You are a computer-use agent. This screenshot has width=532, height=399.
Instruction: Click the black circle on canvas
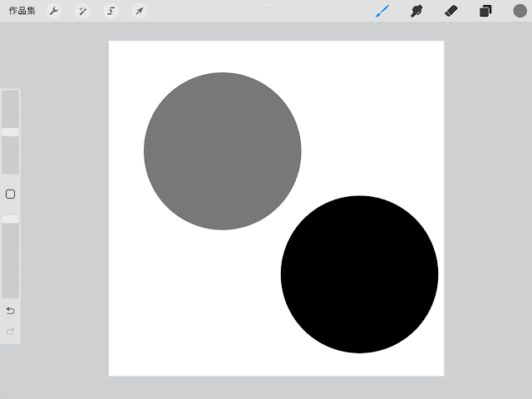[359, 274]
